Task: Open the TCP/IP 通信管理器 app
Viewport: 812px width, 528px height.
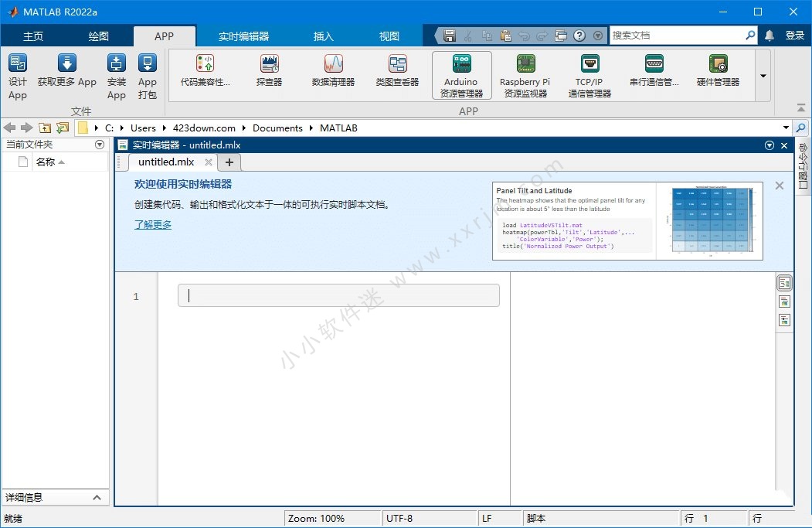Action: [589, 76]
